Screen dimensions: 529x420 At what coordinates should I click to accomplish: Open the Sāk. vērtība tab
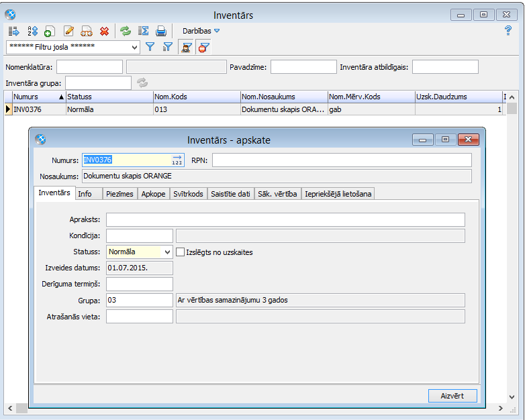tap(277, 194)
